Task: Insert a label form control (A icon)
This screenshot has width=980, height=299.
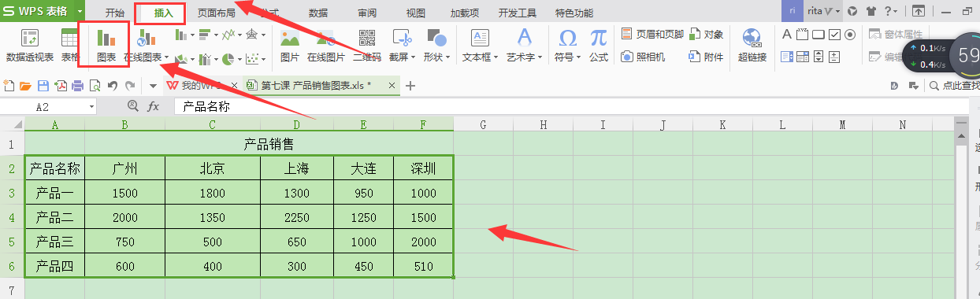Action: pyautogui.click(x=786, y=34)
